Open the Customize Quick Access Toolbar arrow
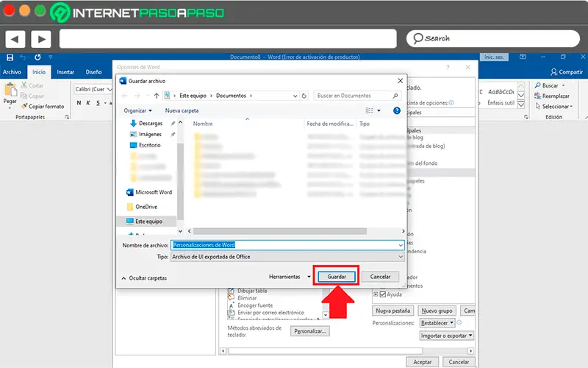Screen dimensions: 588x368 pos(50,57)
